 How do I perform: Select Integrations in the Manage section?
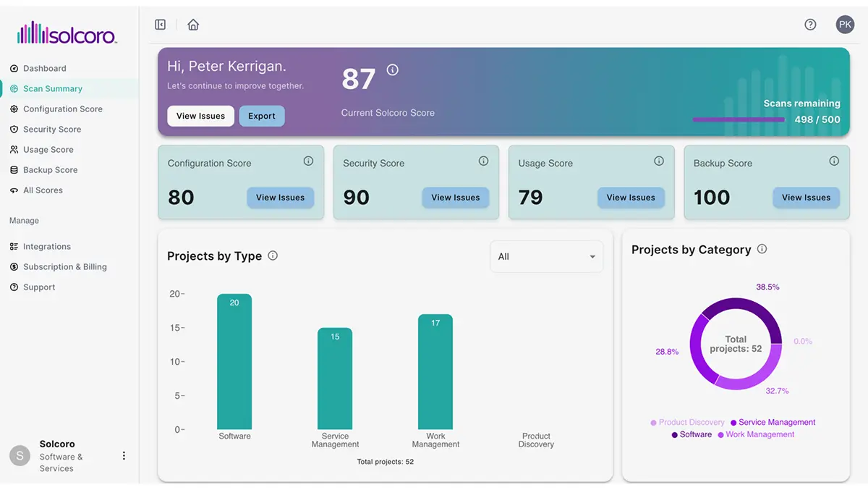(x=46, y=247)
